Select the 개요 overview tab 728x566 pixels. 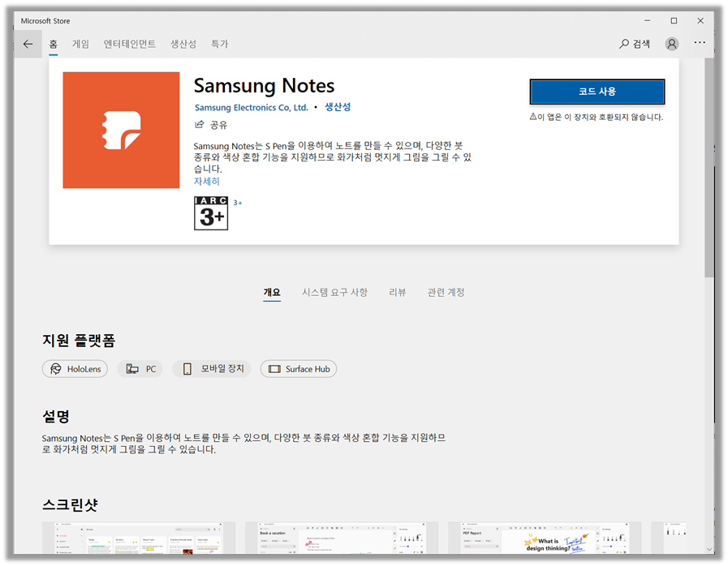click(x=272, y=292)
